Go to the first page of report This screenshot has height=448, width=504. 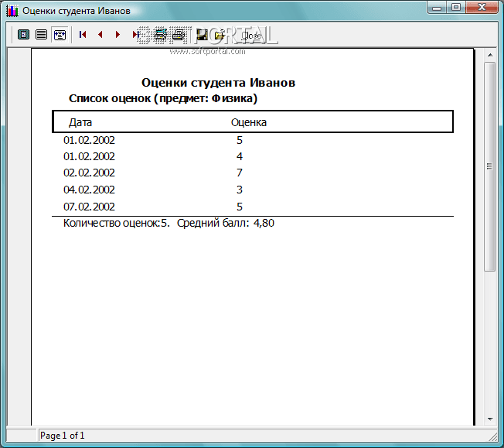click(83, 35)
